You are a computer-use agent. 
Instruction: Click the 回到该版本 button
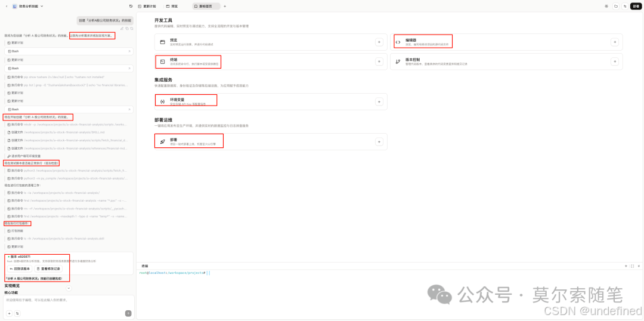[x=19, y=268]
